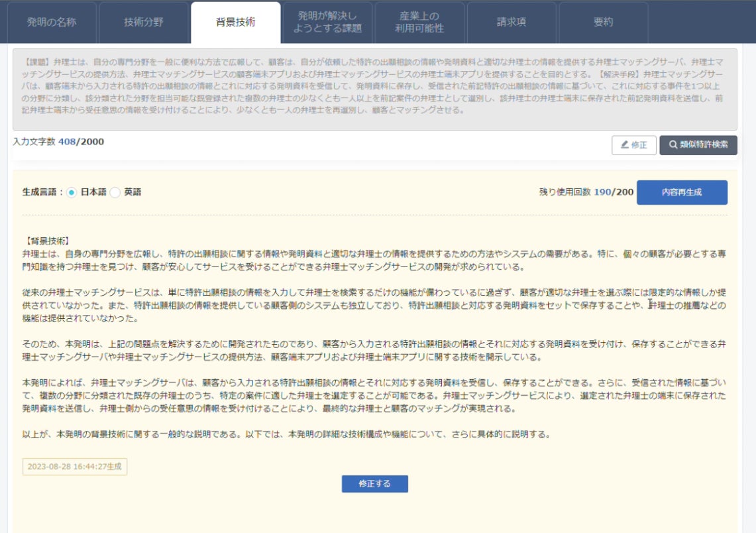Screen dimensions: 756x533
Task: Click inside the grayed 課題 summary text box
Action: (374, 89)
